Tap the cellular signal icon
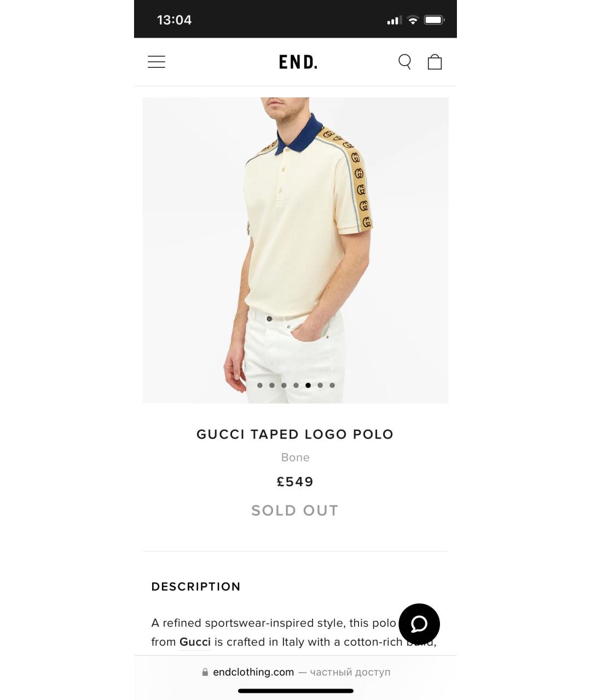 pyautogui.click(x=395, y=21)
